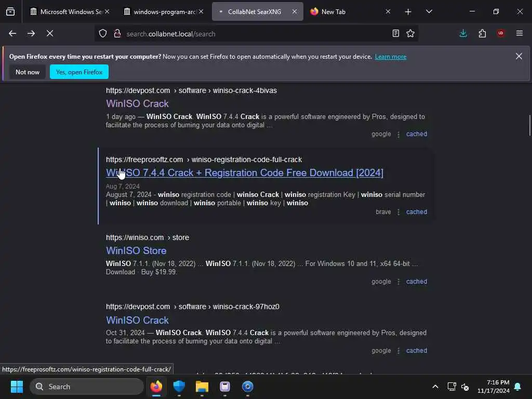Open the blue disc app on taskbar
This screenshot has height=399, width=532.
pos(248,387)
